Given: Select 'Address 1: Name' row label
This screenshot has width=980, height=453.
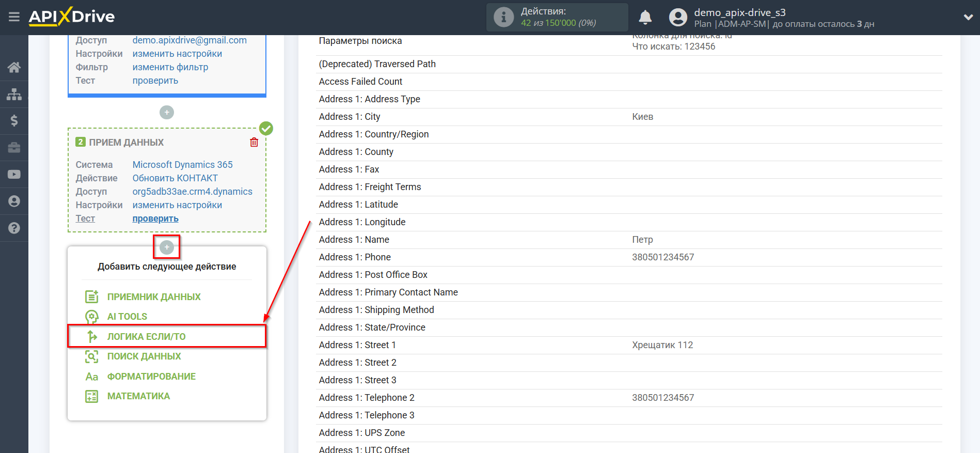Looking at the screenshot, I should pyautogui.click(x=354, y=240).
